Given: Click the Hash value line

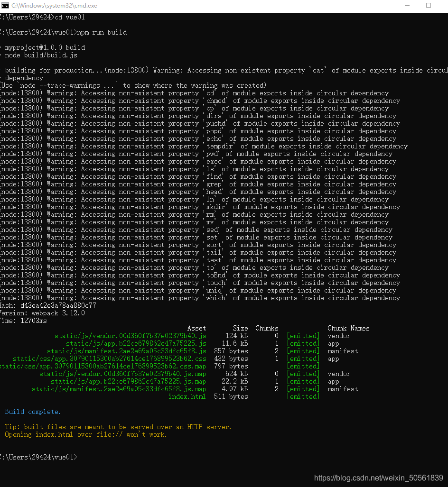Looking at the screenshot, I should (x=48, y=305).
